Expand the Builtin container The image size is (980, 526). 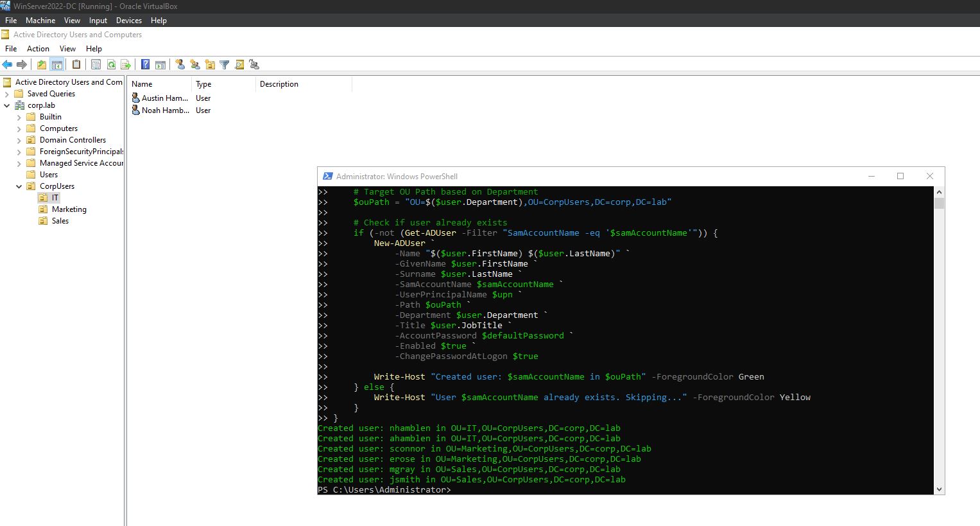[19, 117]
